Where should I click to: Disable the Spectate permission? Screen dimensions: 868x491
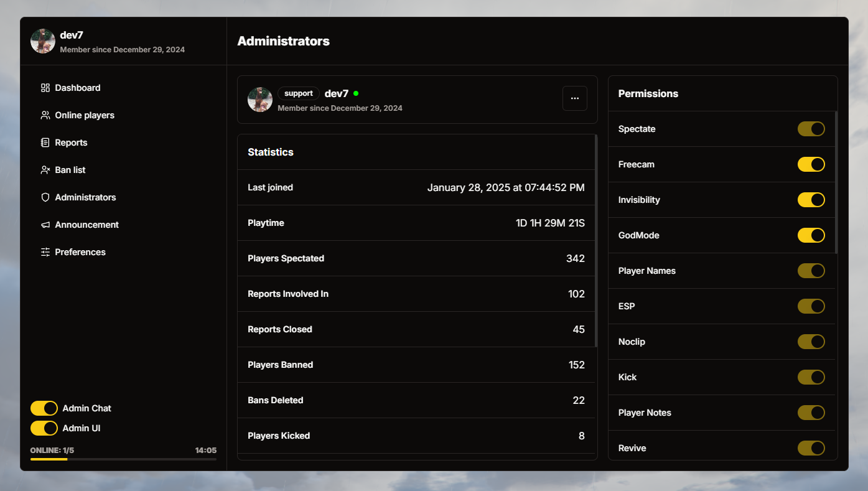[x=811, y=129]
